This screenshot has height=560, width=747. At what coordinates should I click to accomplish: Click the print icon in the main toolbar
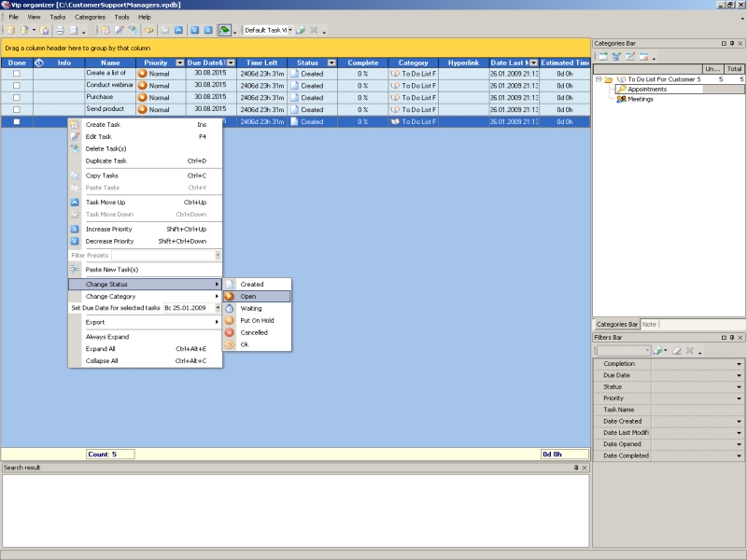pyautogui.click(x=59, y=30)
